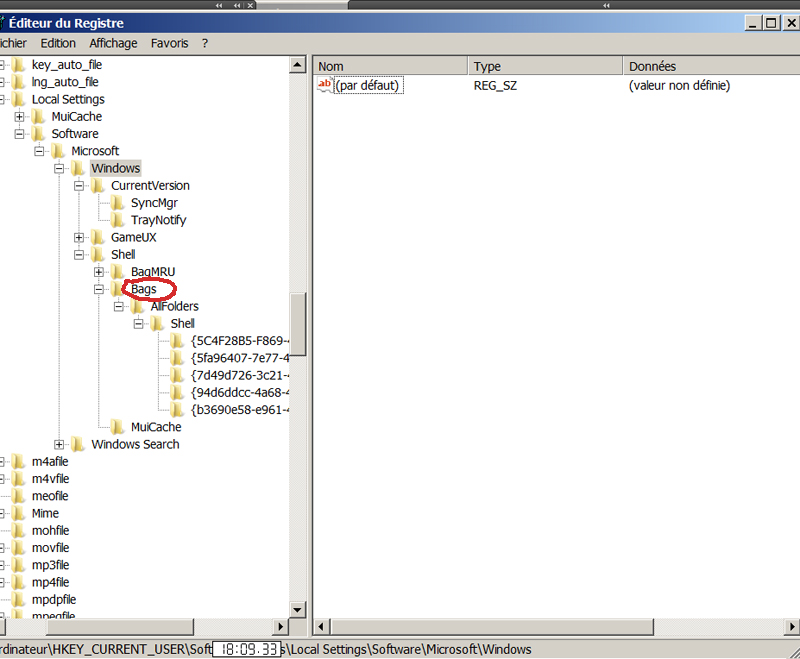This screenshot has height=659, width=800.
Task: Select the Microsoft key label
Action: [95, 151]
